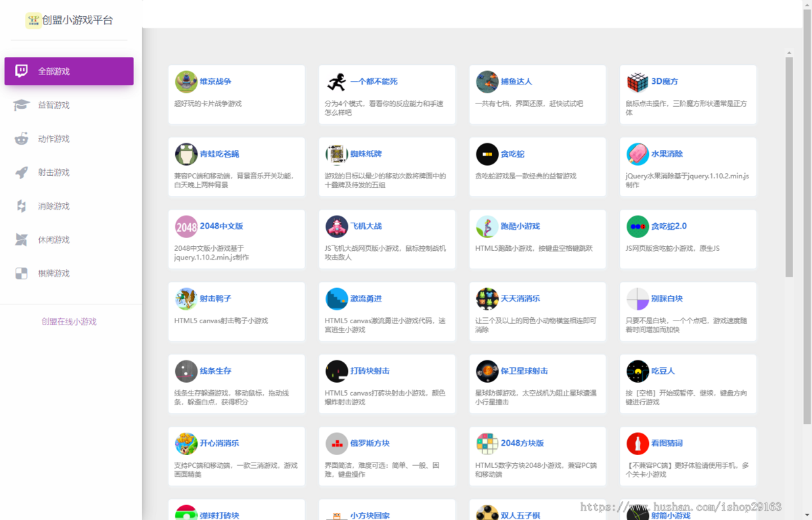The image size is (812, 520).
Task: Click the duck icon for 射击鸭子
Action: pyautogui.click(x=186, y=299)
